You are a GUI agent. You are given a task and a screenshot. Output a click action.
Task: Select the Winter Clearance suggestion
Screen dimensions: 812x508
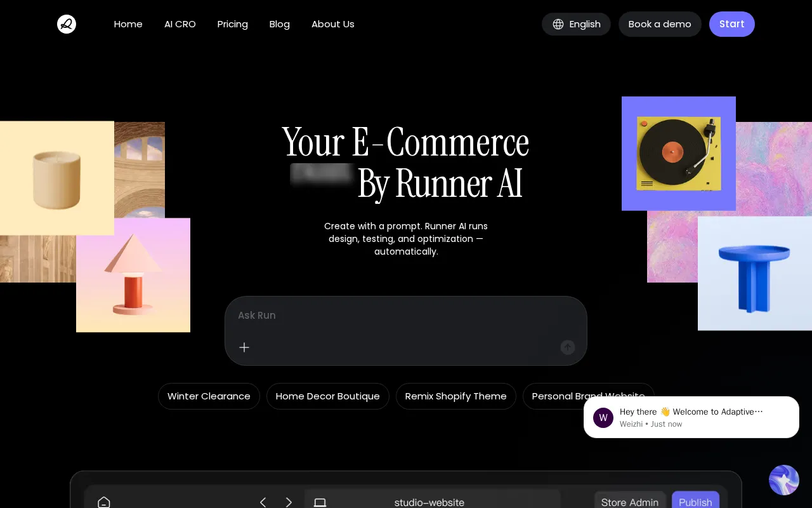tap(209, 396)
